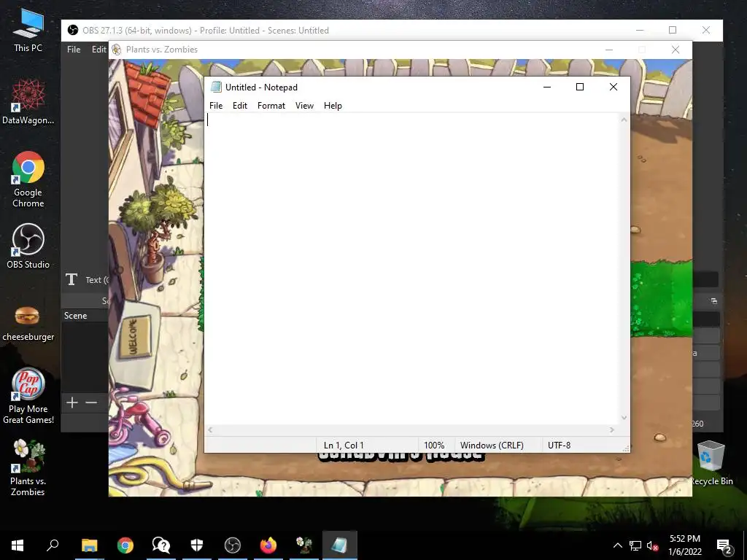747x560 pixels.
Task: Open Google Chrome desktop shortcut
Action: coord(28,179)
